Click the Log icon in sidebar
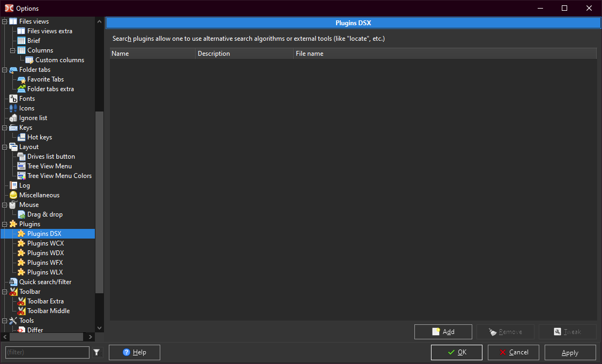This screenshot has width=602, height=364. pos(13,185)
